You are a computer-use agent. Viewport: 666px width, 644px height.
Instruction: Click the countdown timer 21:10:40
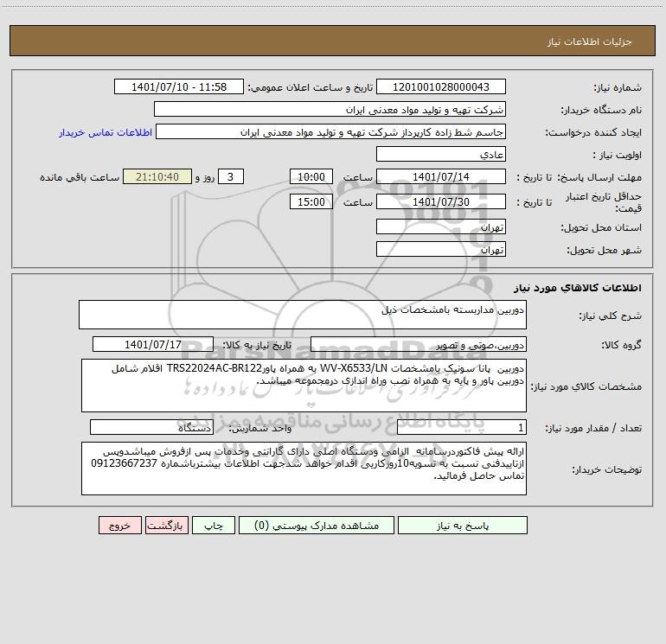(x=157, y=176)
